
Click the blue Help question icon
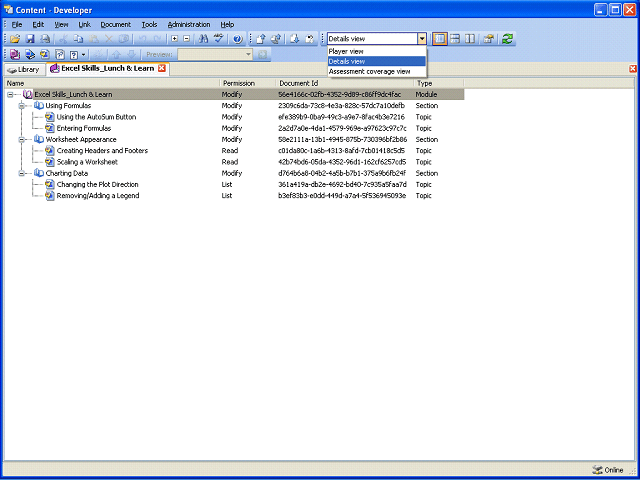click(x=238, y=39)
